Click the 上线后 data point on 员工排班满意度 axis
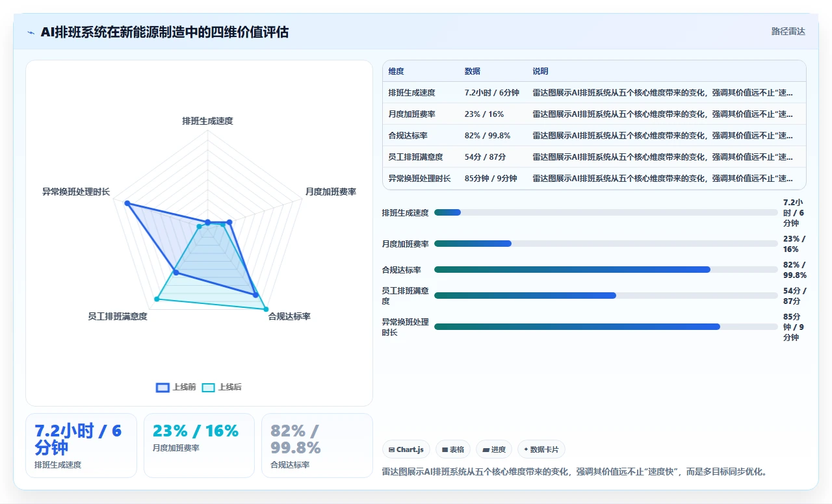Viewport: 832px width, 504px height. [157, 299]
